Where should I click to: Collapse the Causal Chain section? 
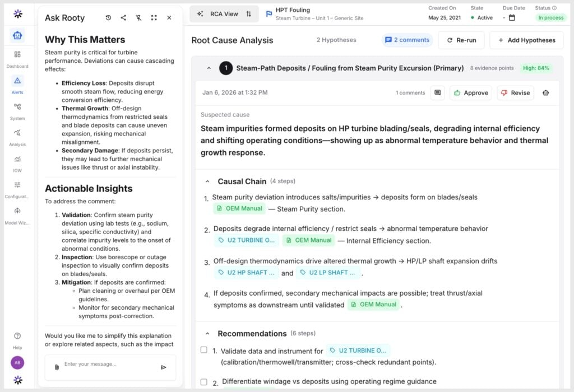[207, 181]
